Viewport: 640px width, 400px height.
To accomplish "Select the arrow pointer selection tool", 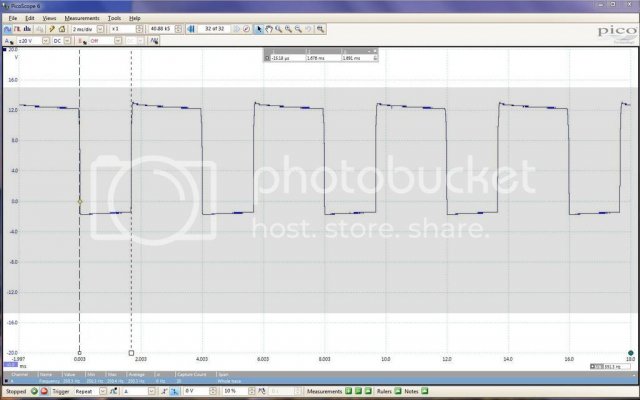I will 258,29.
